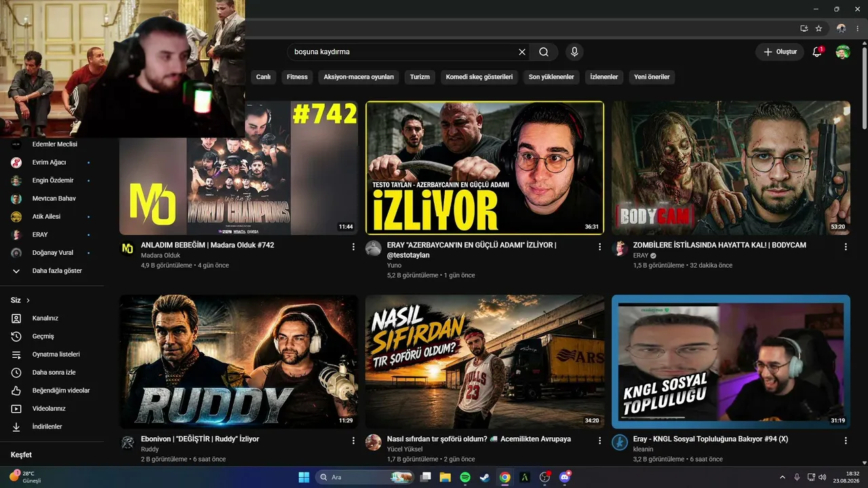This screenshot has width=868, height=488.
Task: Open options menu for Madara Olduk #742 video
Action: click(353, 247)
